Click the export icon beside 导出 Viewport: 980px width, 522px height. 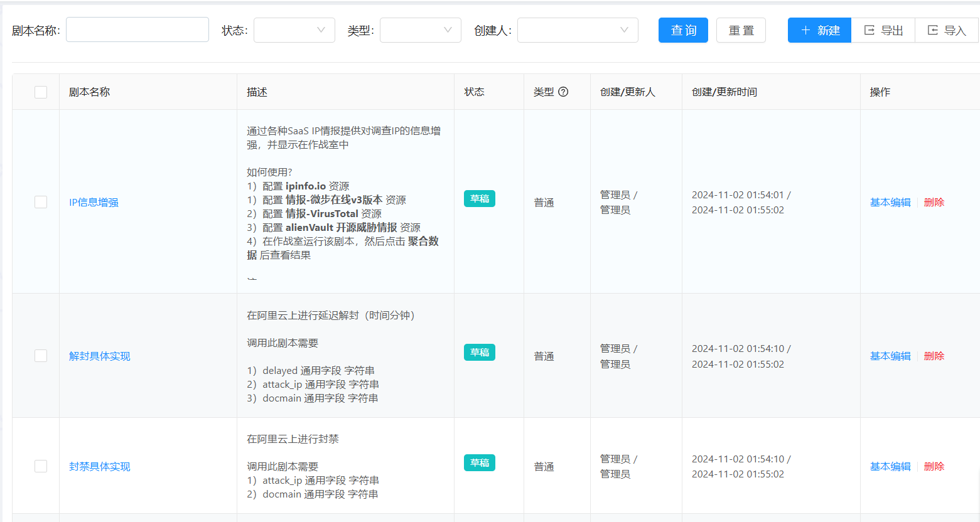[870, 30]
